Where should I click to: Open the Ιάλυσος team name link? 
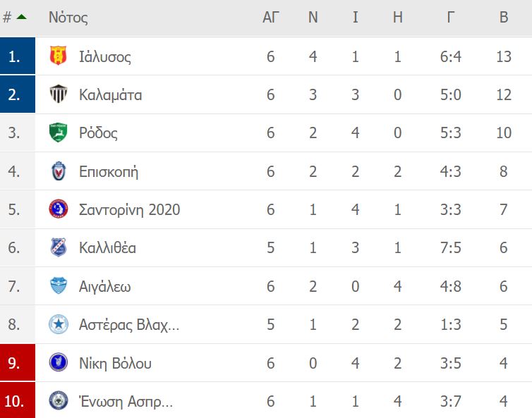point(105,56)
